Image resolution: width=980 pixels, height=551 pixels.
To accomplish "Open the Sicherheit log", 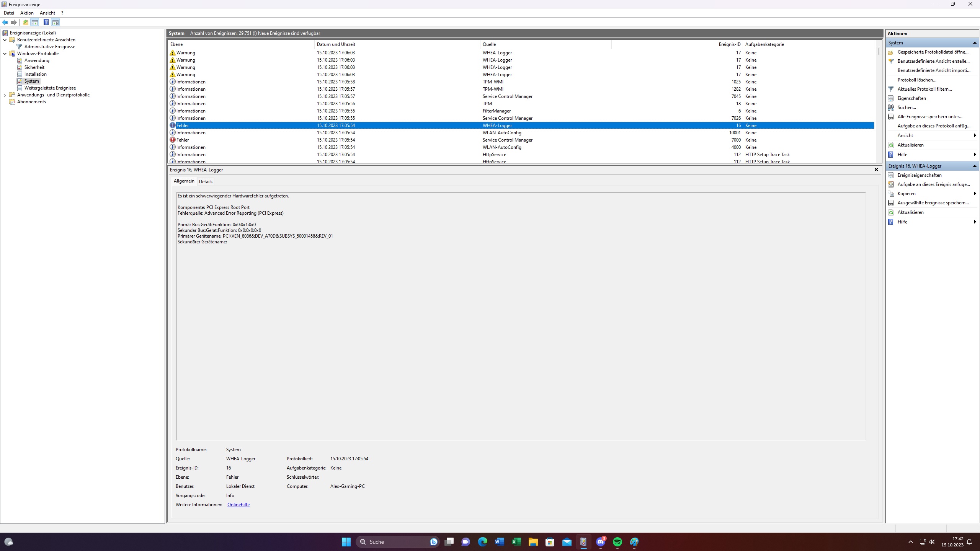I will pyautogui.click(x=34, y=67).
